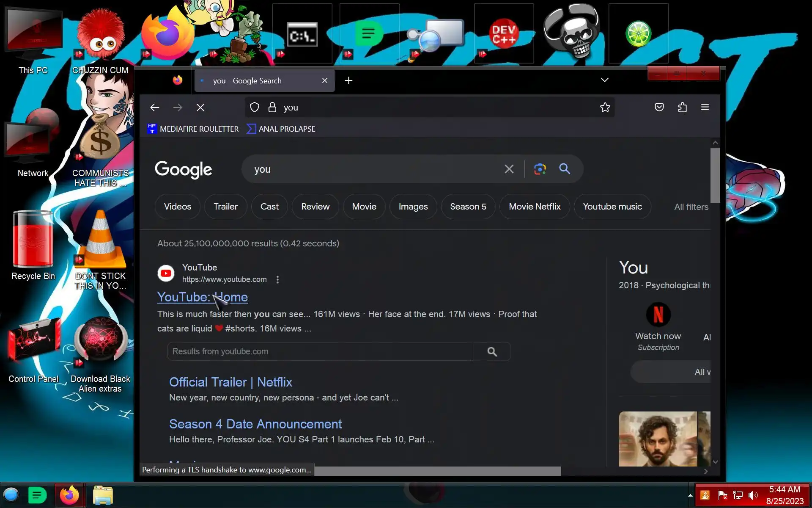
Task: Select the Season 5 filter chip
Action: tap(468, 207)
